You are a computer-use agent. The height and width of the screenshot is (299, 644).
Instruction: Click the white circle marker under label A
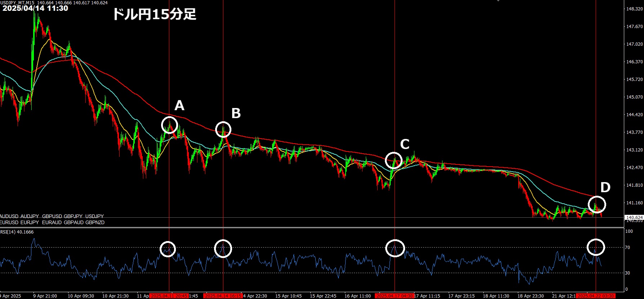(x=169, y=125)
